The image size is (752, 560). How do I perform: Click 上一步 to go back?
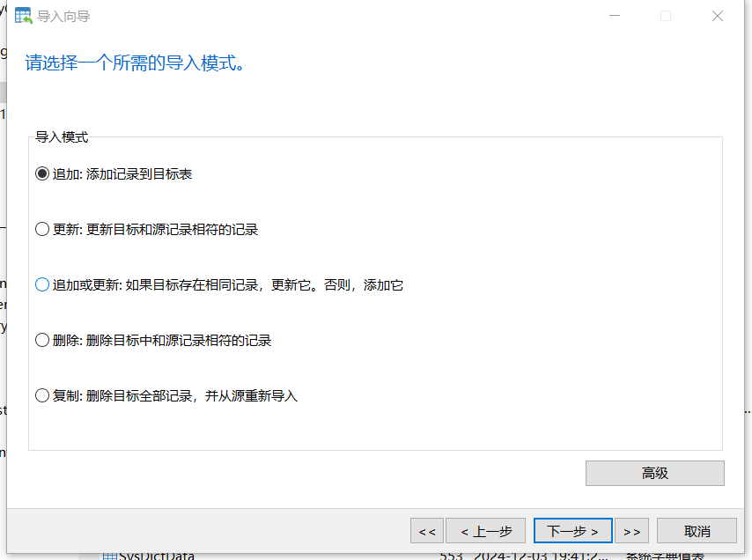click(x=485, y=530)
